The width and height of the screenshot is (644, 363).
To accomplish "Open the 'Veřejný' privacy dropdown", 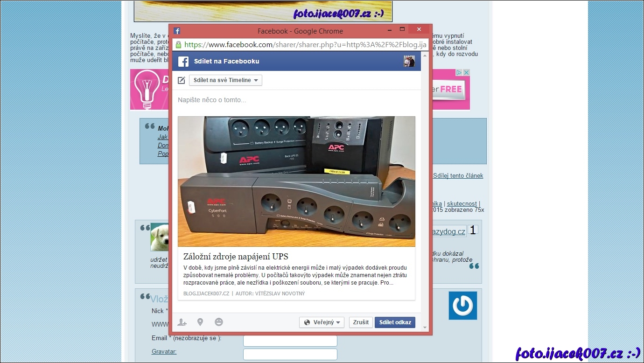I will 322,322.
